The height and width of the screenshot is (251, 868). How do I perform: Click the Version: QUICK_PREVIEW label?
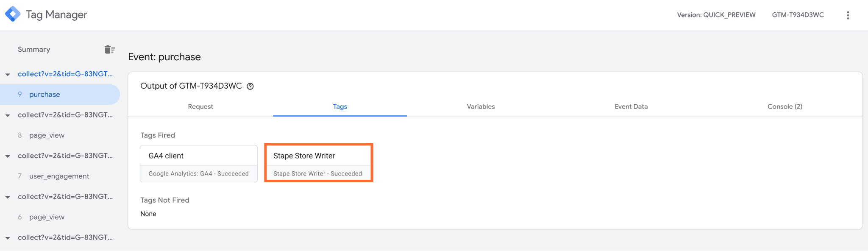[x=716, y=15]
